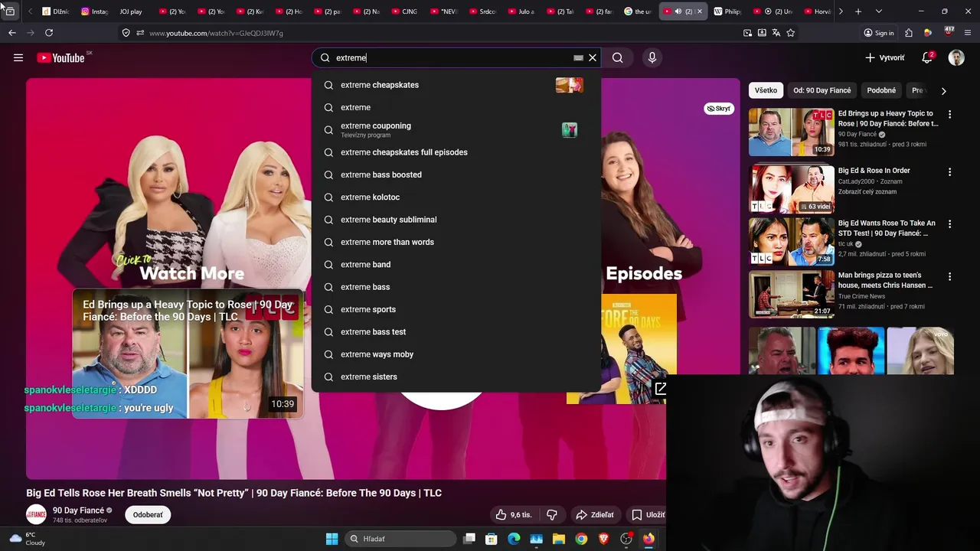Open 'Big Ed & Rose In Order' playlist thumbnail
This screenshot has width=980, height=551.
791,188
